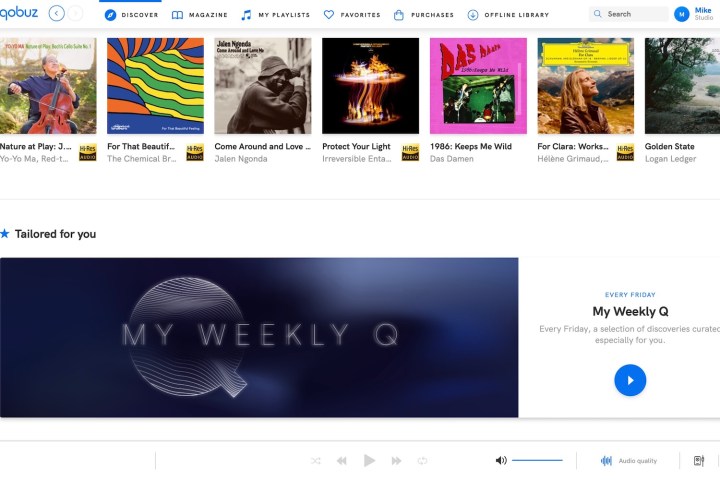This screenshot has width=720, height=480.
Task: Click the Tailored for you heading
Action: (x=56, y=234)
